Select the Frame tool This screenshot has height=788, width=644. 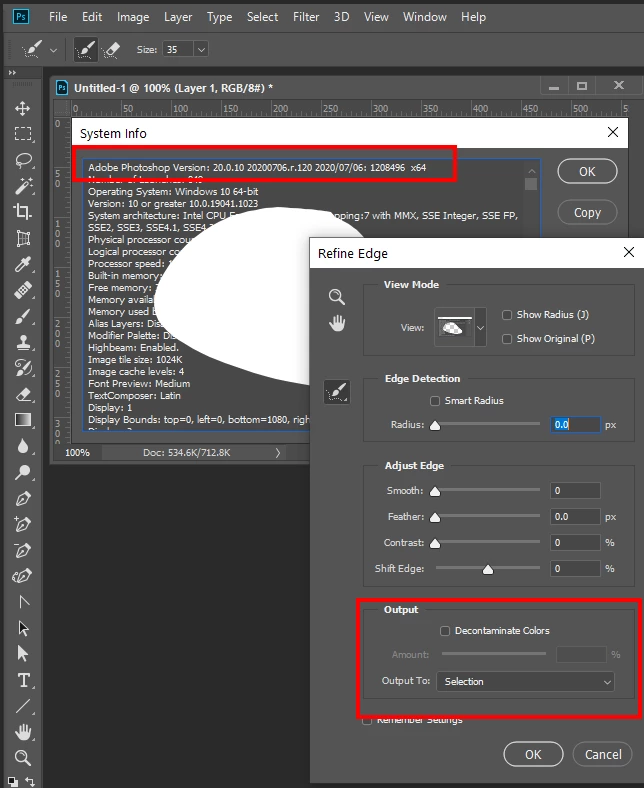(x=23, y=238)
